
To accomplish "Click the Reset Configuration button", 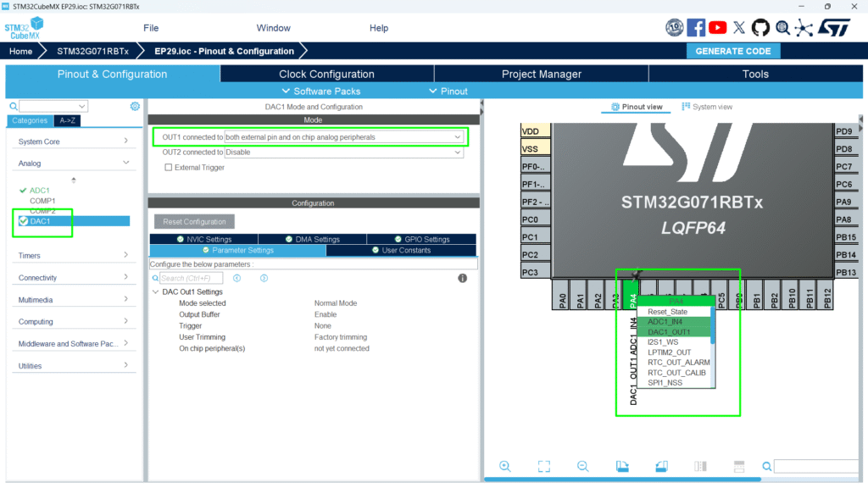I will [194, 222].
